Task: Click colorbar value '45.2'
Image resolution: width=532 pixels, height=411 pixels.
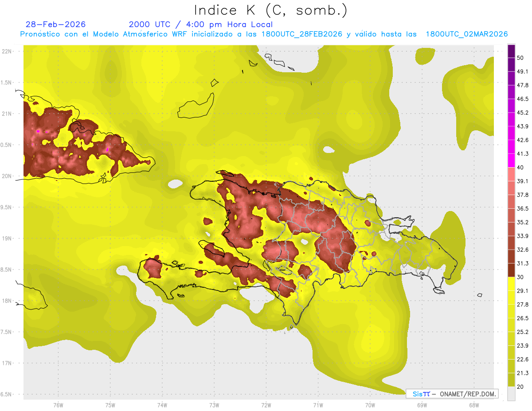Action: [x=523, y=113]
